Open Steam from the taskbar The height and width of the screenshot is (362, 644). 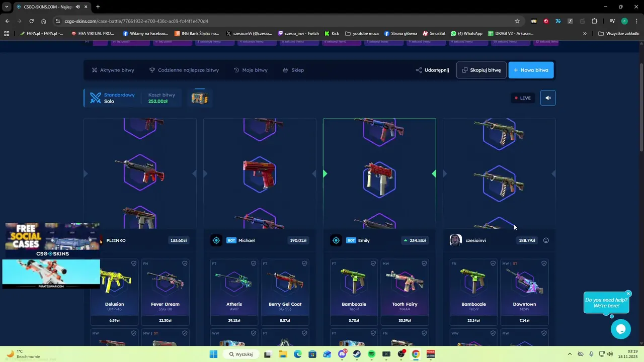[357, 354]
